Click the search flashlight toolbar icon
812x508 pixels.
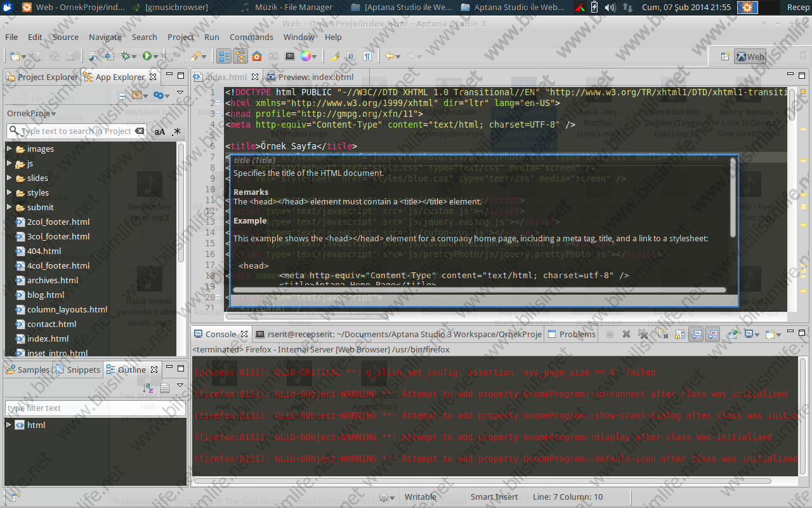pos(195,56)
